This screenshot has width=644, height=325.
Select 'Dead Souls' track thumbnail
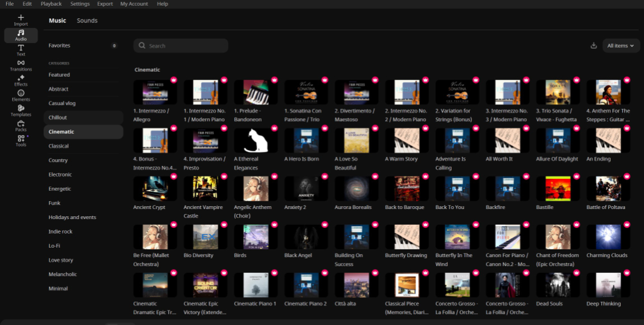(x=558, y=285)
